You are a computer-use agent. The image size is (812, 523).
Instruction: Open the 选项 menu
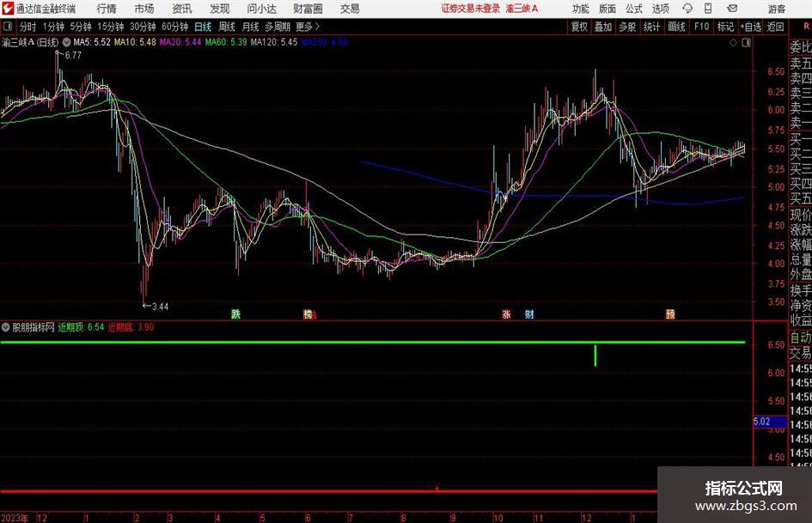click(660, 9)
